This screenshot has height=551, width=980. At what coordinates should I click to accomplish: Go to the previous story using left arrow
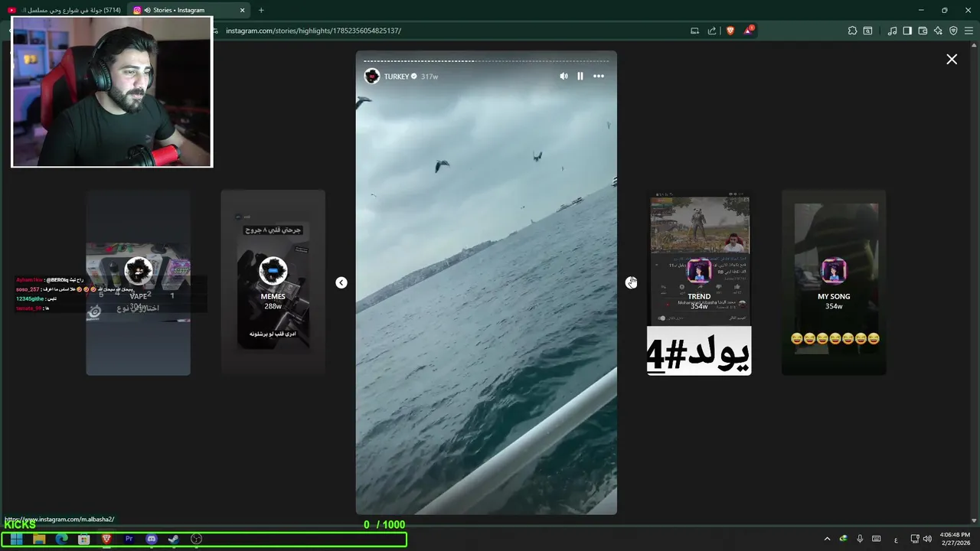point(341,282)
